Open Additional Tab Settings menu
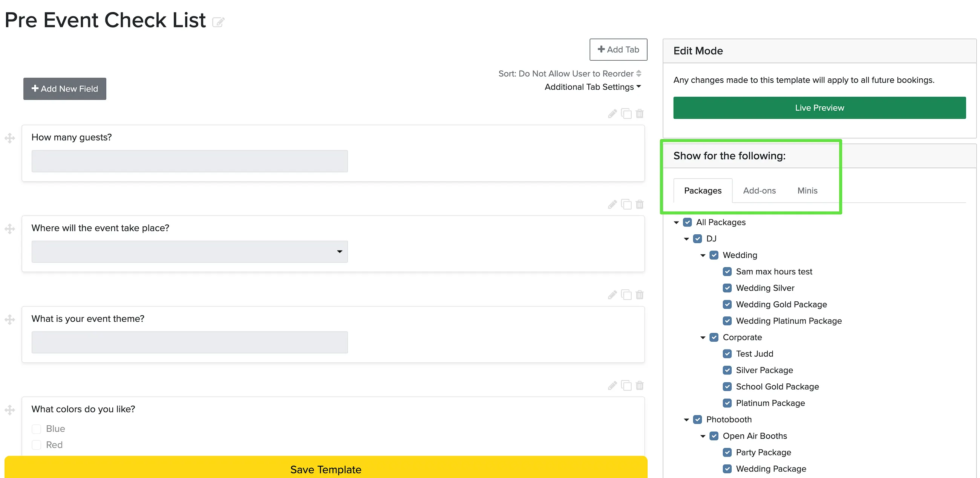 click(593, 87)
